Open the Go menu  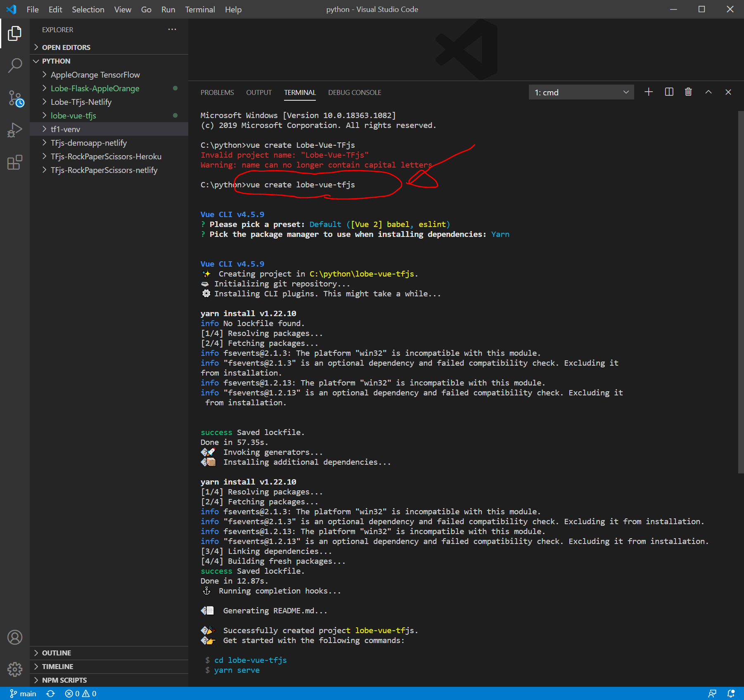pos(146,9)
